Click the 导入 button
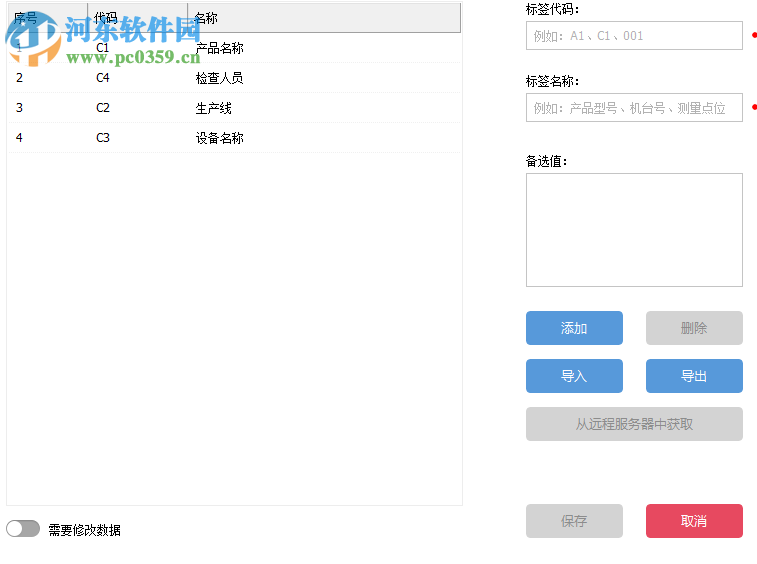 point(574,376)
